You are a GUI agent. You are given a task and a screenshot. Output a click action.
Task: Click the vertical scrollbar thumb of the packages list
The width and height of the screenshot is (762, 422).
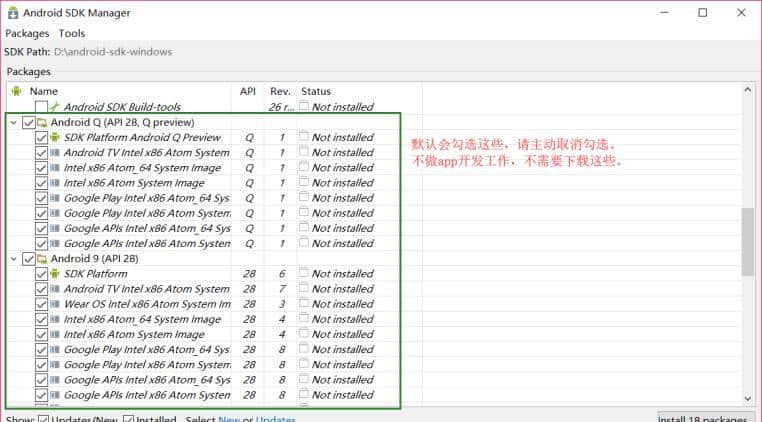click(x=747, y=242)
